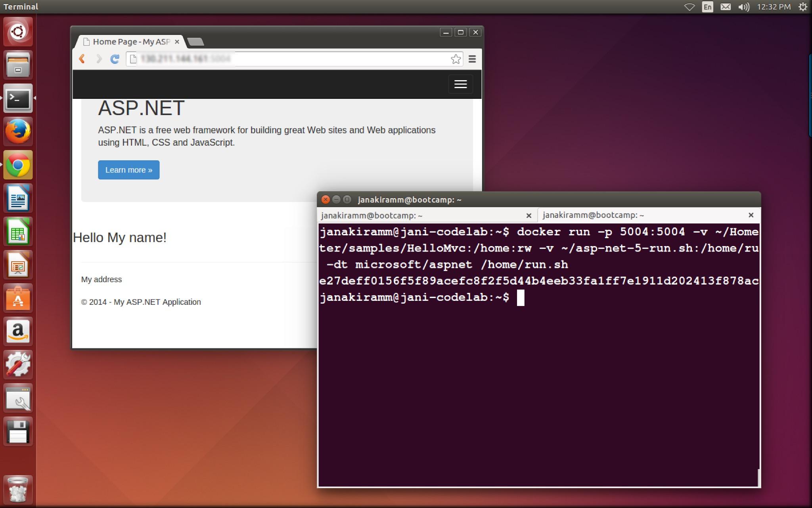Launch Firefox from the Ubuntu launcher
The image size is (812, 508).
pyautogui.click(x=18, y=131)
